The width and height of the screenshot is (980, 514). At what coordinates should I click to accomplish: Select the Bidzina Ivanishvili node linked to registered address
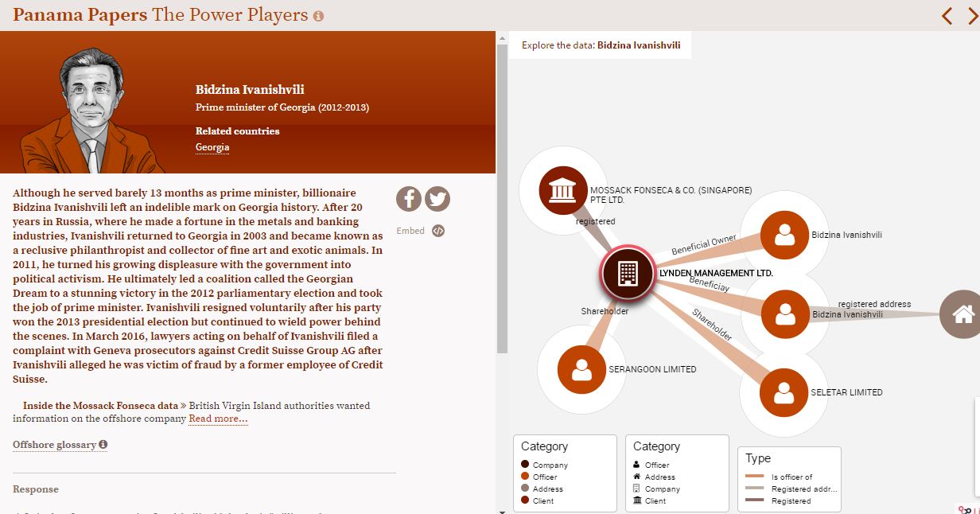pyautogui.click(x=784, y=313)
